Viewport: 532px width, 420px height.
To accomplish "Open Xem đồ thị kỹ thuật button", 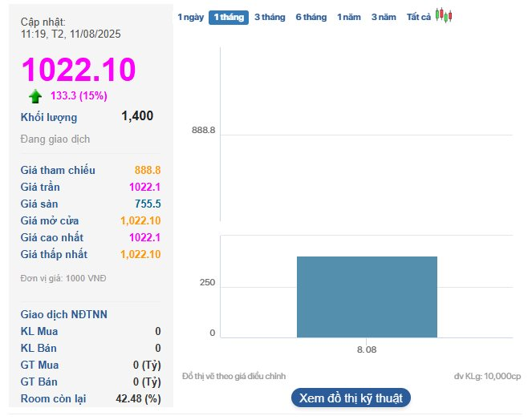I will [351, 398].
